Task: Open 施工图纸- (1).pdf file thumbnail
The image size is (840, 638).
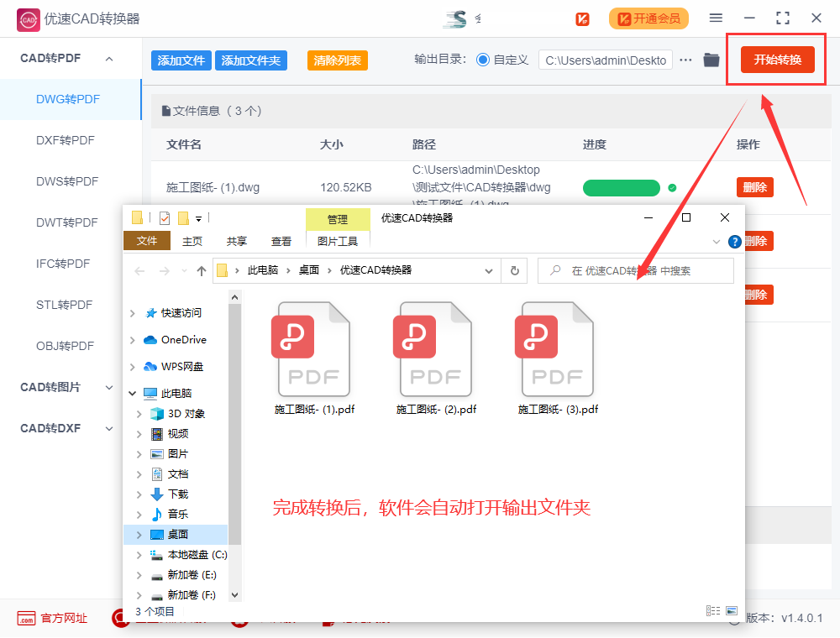Action: coord(314,349)
